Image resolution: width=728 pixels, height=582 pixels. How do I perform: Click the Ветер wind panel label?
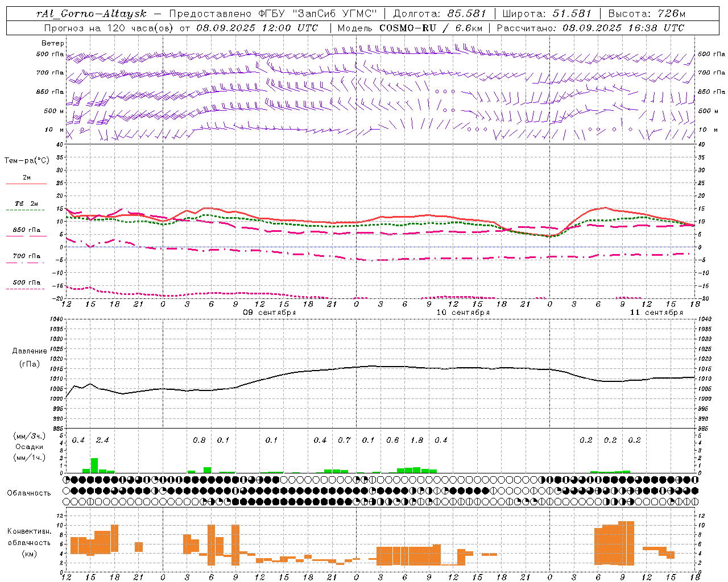pyautogui.click(x=53, y=43)
